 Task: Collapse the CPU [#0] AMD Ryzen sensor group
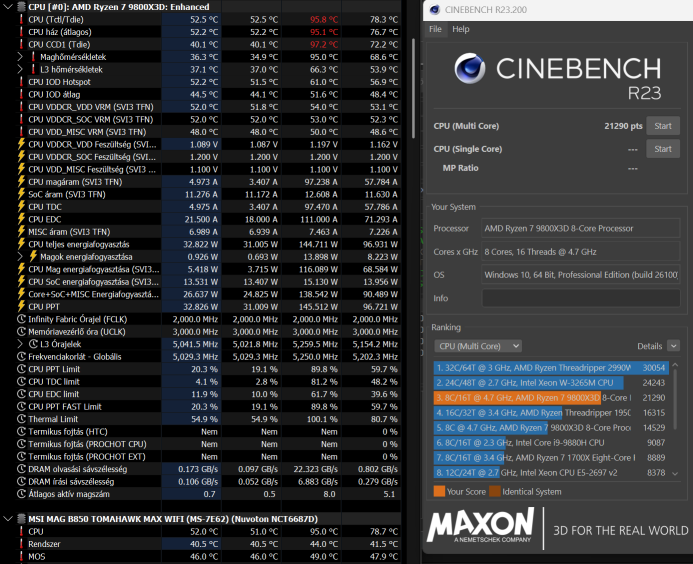click(x=8, y=7)
